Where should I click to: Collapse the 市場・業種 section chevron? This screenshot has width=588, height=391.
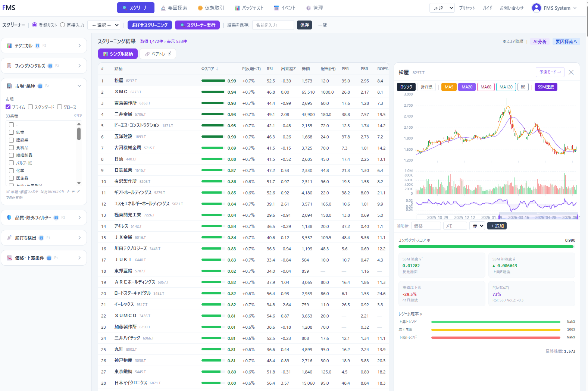pos(79,86)
